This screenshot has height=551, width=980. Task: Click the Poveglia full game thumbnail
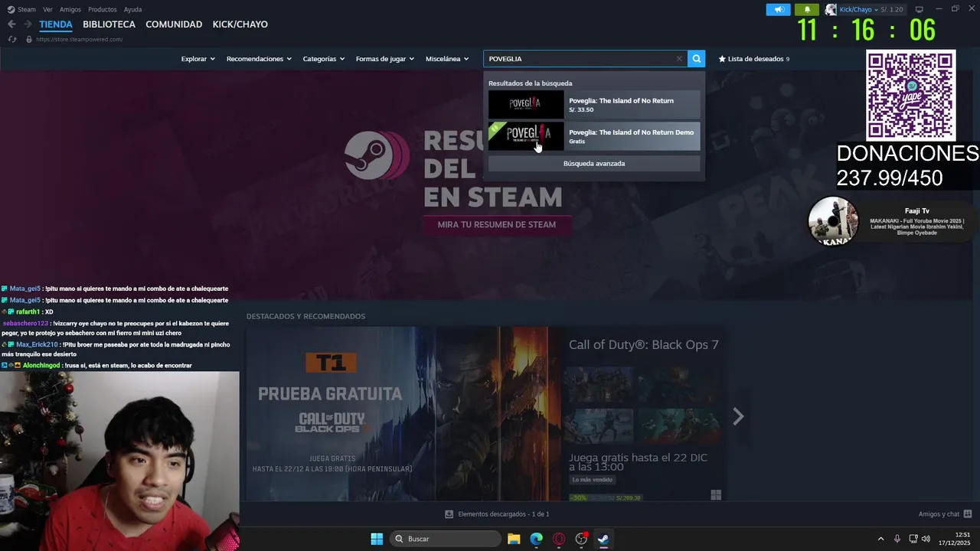(x=526, y=105)
